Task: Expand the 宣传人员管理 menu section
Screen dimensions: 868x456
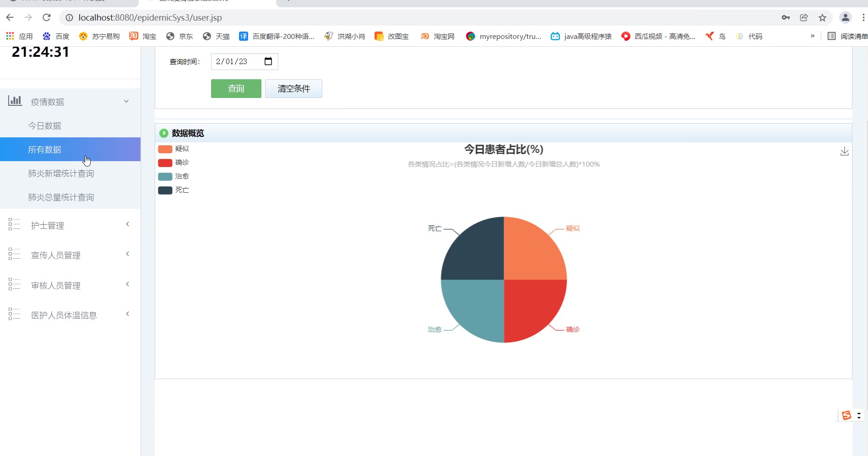Action: point(70,255)
